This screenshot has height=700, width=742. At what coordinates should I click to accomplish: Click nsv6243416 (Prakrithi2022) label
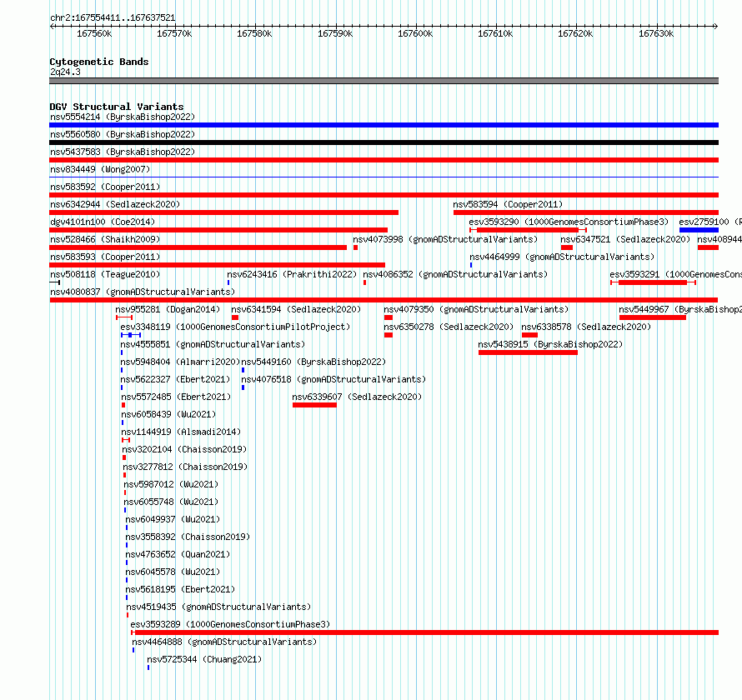click(292, 274)
